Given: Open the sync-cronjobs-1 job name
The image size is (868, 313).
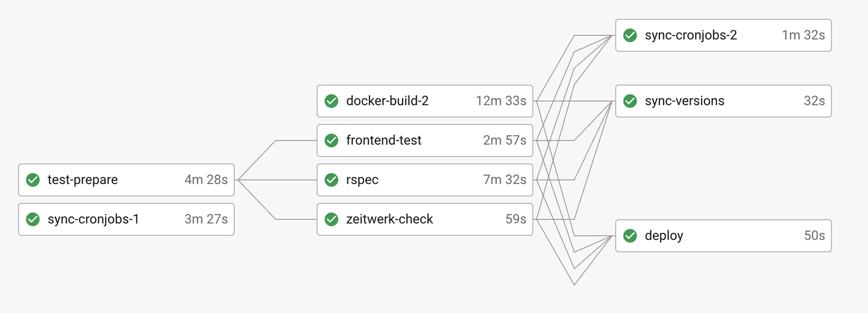Looking at the screenshot, I should [x=93, y=220].
